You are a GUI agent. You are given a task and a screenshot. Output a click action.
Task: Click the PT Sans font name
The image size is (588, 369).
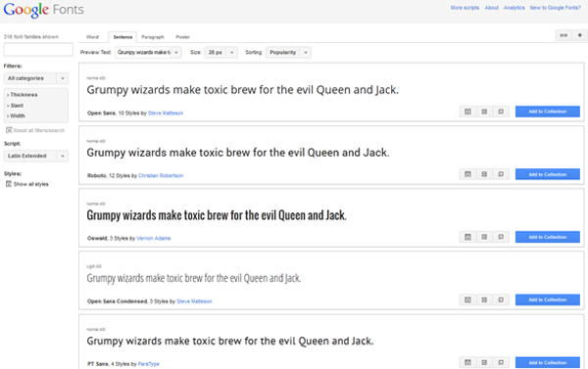coord(98,364)
